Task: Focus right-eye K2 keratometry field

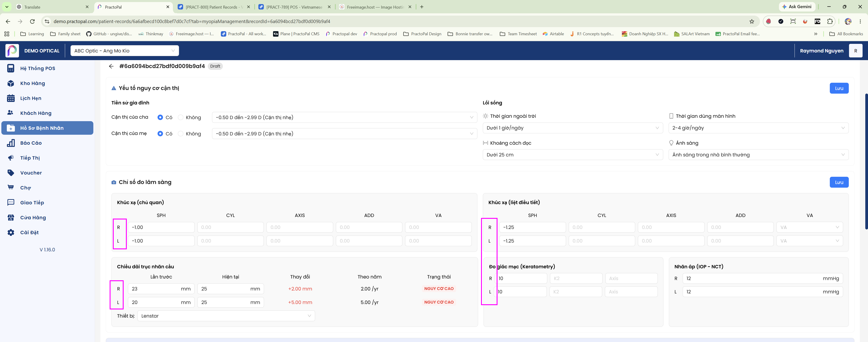Action: pos(576,278)
